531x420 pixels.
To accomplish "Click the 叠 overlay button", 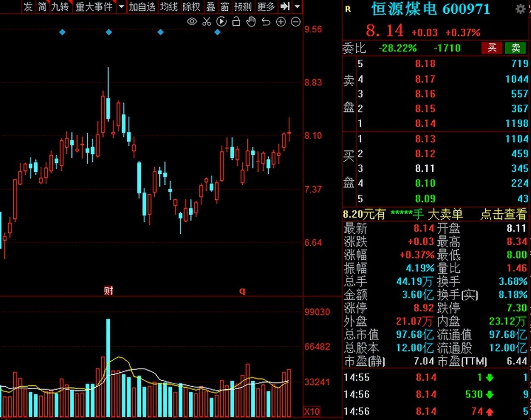I will click(211, 7).
